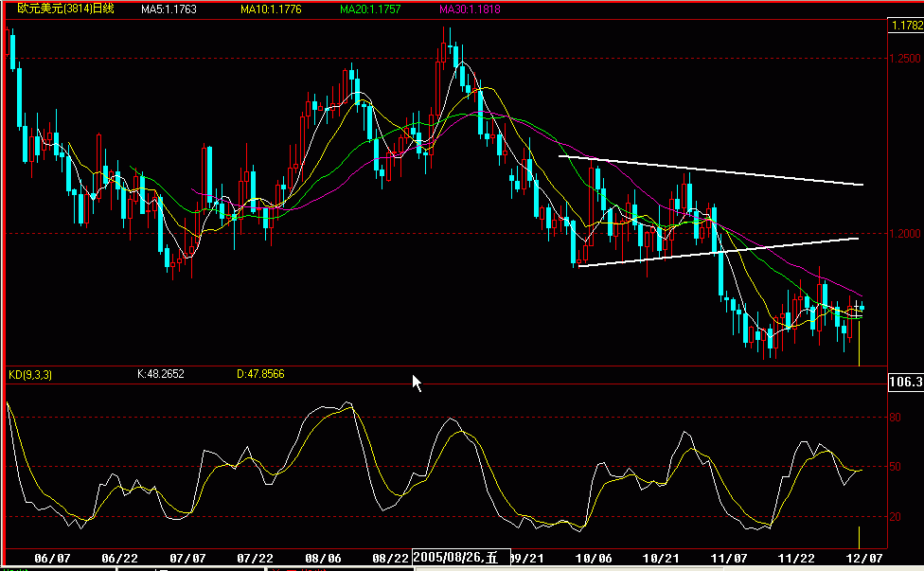Select the MA20:1.1757 indicator label
Screen dimensions: 924x571
[370, 9]
